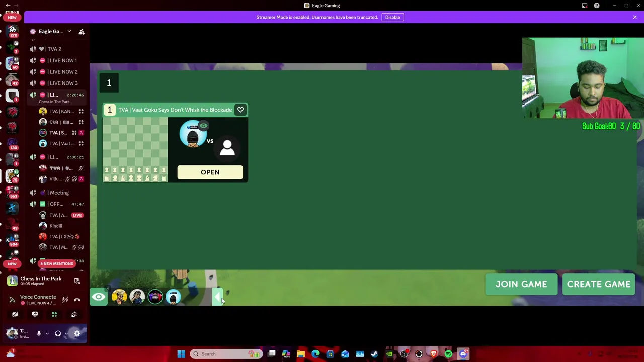Open your user avatar in the user panel
The width and height of the screenshot is (644, 362).
12,333
